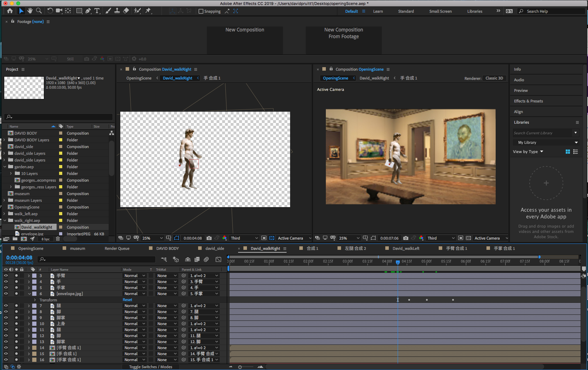Toggle visibility of layer 16

tap(6, 360)
